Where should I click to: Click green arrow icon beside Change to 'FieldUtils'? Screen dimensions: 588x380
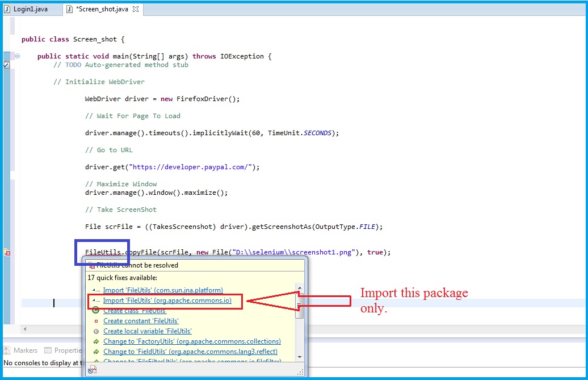point(96,352)
